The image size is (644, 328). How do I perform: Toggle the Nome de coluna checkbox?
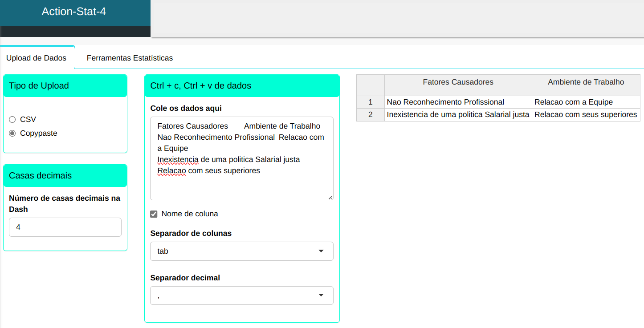154,214
